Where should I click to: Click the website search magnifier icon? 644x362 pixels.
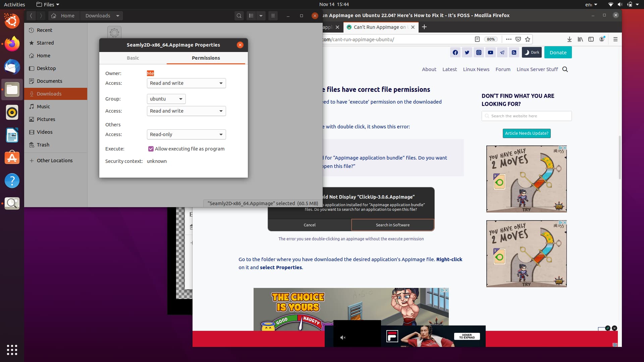tap(565, 69)
